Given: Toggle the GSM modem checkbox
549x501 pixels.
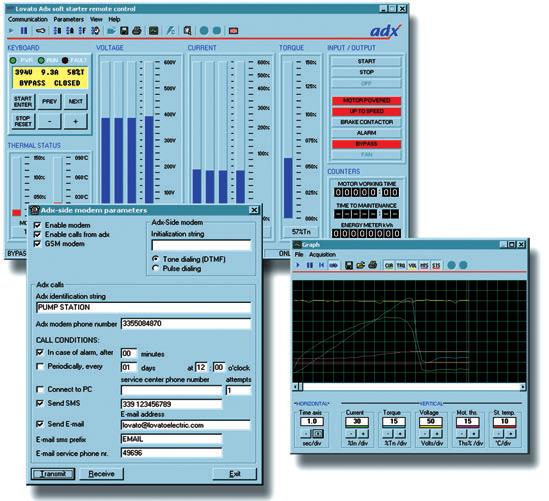Looking at the screenshot, I should pyautogui.click(x=37, y=243).
